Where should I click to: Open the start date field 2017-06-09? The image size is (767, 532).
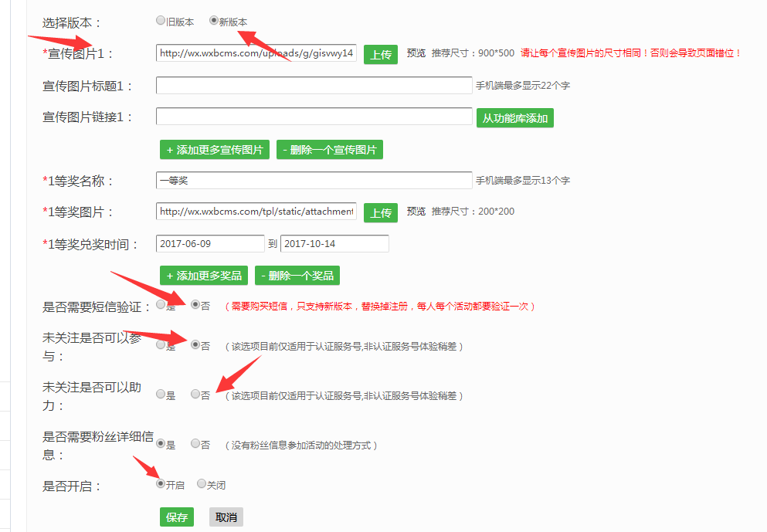coord(210,243)
